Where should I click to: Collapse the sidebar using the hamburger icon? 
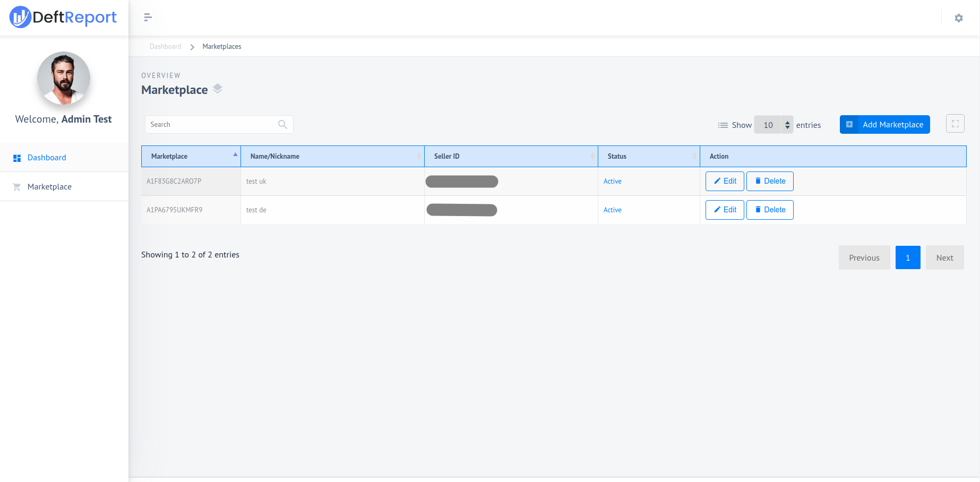point(148,18)
